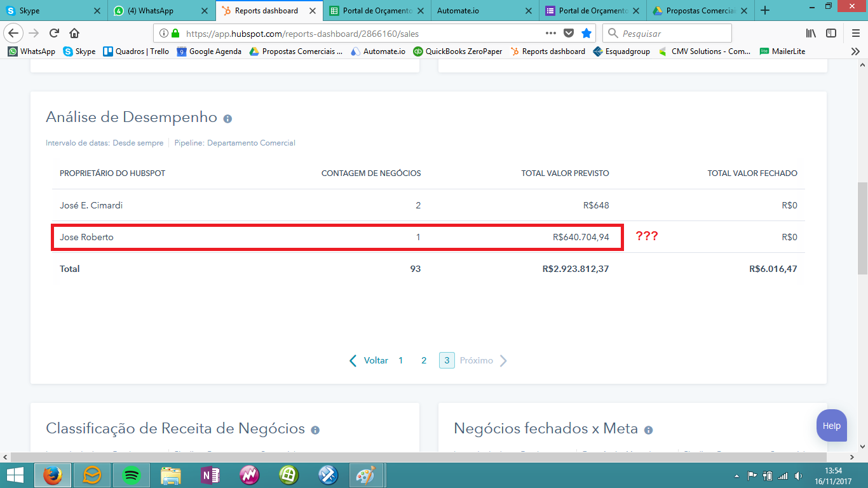Click inside the Pesquisar search field
This screenshot has height=488, width=868.
tap(667, 32)
